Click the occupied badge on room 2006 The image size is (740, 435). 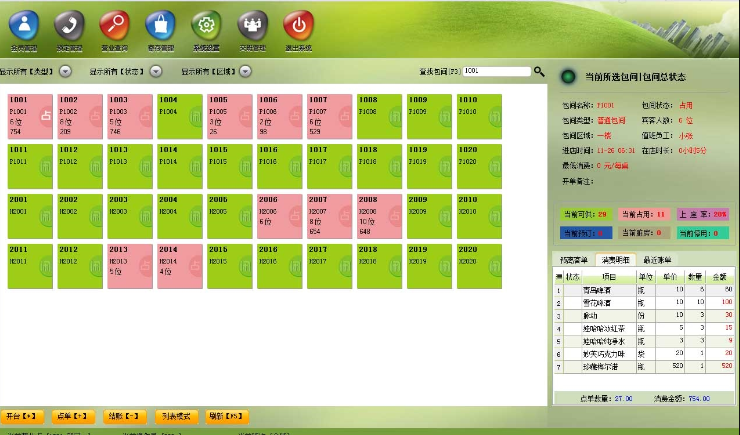[295, 215]
